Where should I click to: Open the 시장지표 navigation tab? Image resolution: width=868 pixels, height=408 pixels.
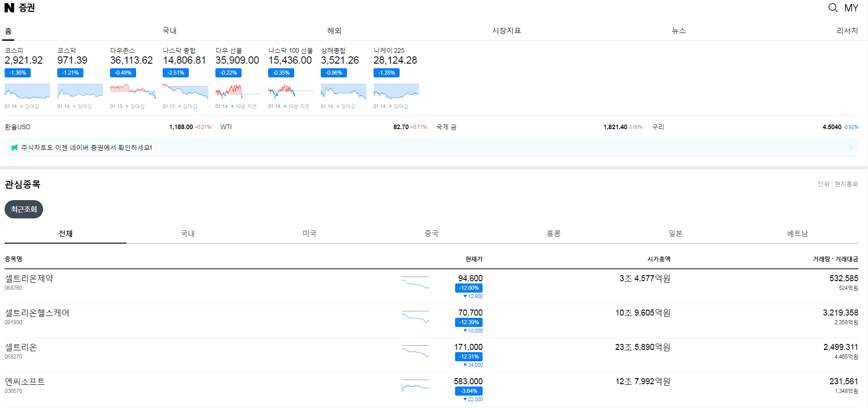506,31
